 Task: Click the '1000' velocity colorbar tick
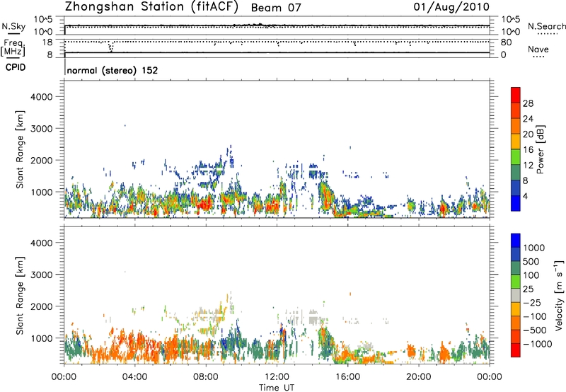534,248
